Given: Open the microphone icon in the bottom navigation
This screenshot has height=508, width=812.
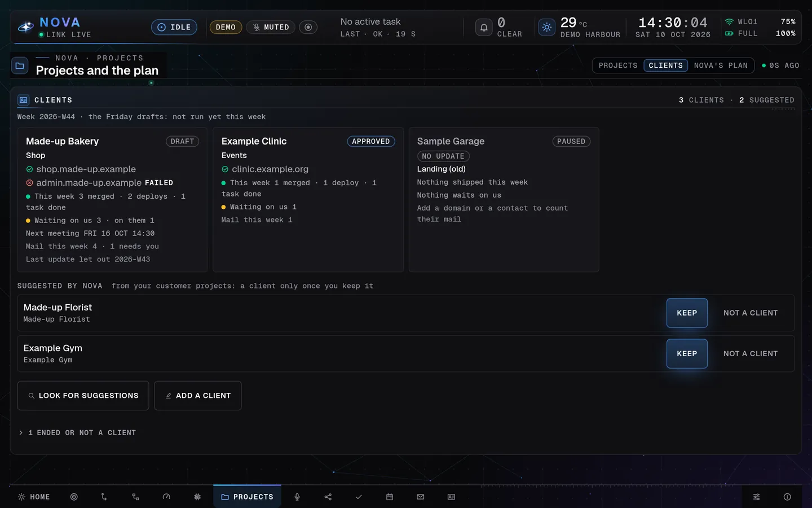Looking at the screenshot, I should (297, 497).
